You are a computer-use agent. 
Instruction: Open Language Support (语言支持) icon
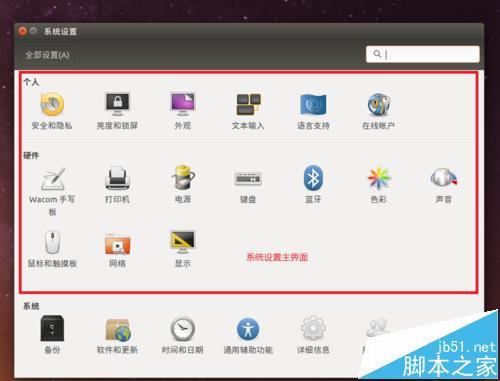tap(313, 104)
